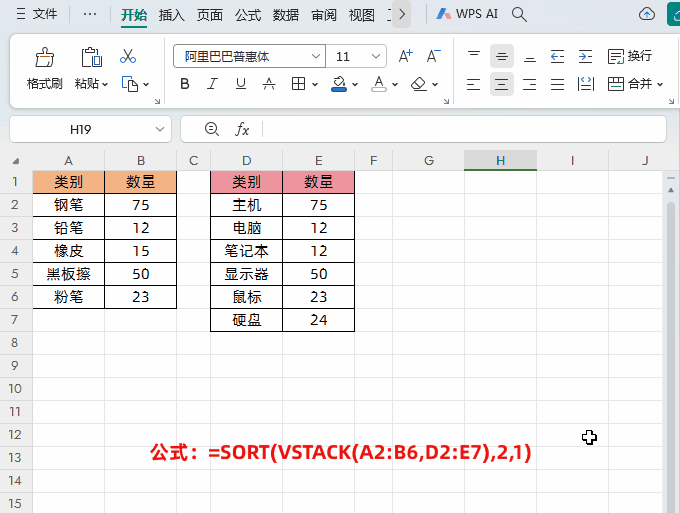Click the search magnifier icon
This screenshot has height=513, width=680.
coord(519,15)
